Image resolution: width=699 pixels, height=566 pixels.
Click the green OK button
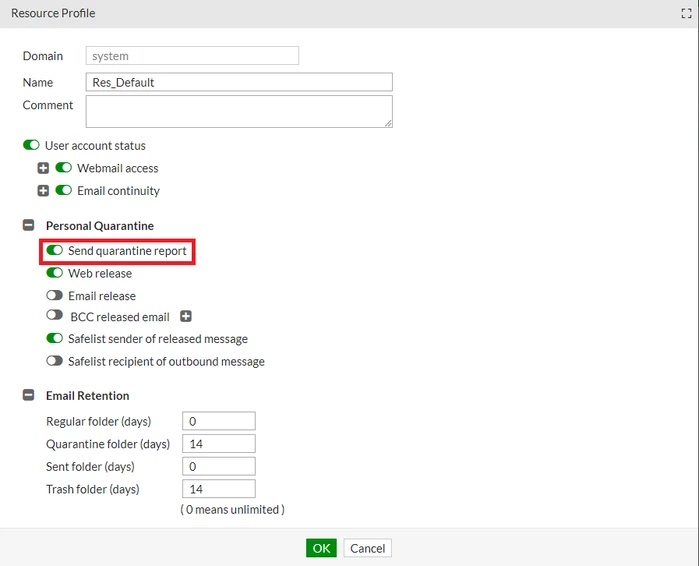(x=321, y=548)
